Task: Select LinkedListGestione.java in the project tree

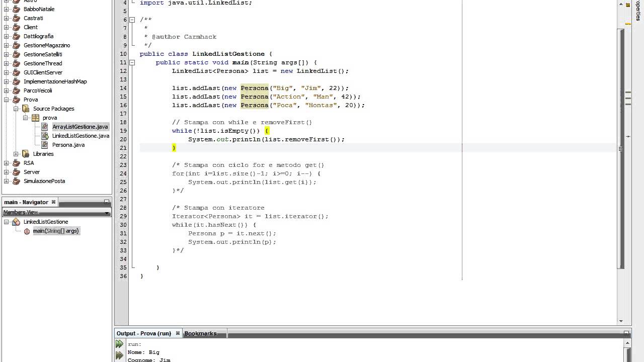Action: click(x=80, y=136)
